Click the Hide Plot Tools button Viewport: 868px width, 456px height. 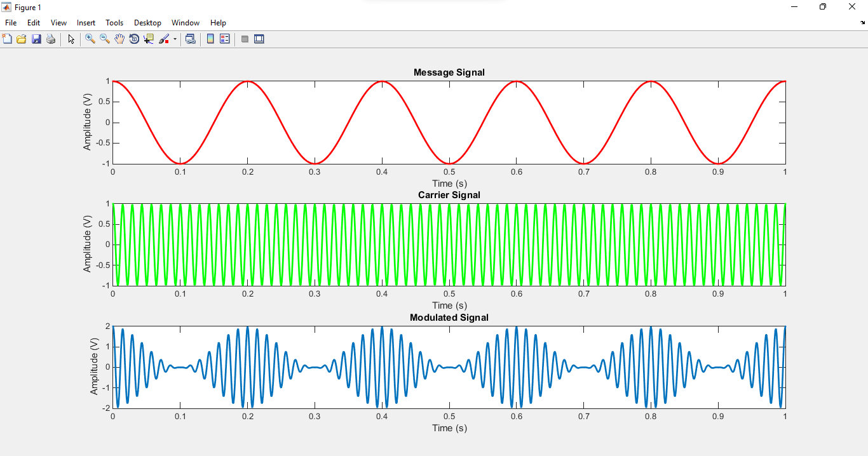pos(245,39)
